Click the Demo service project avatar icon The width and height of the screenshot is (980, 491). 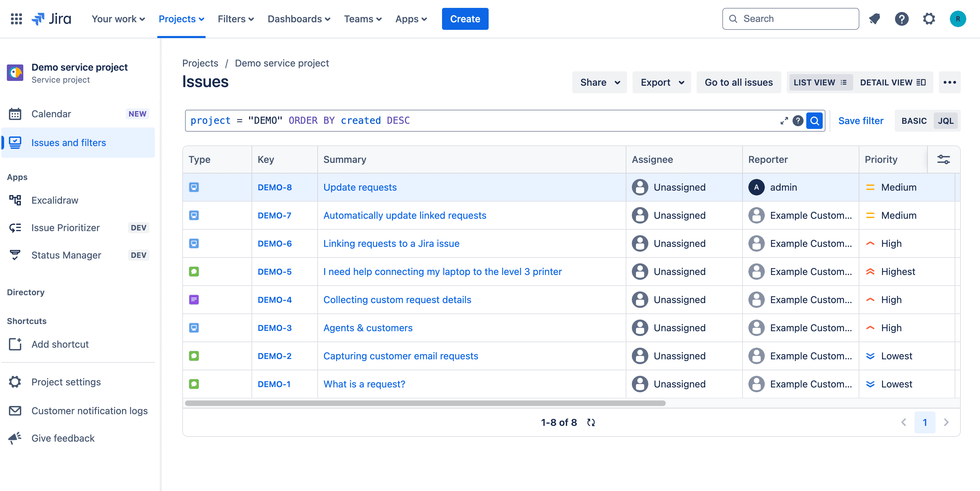click(15, 72)
